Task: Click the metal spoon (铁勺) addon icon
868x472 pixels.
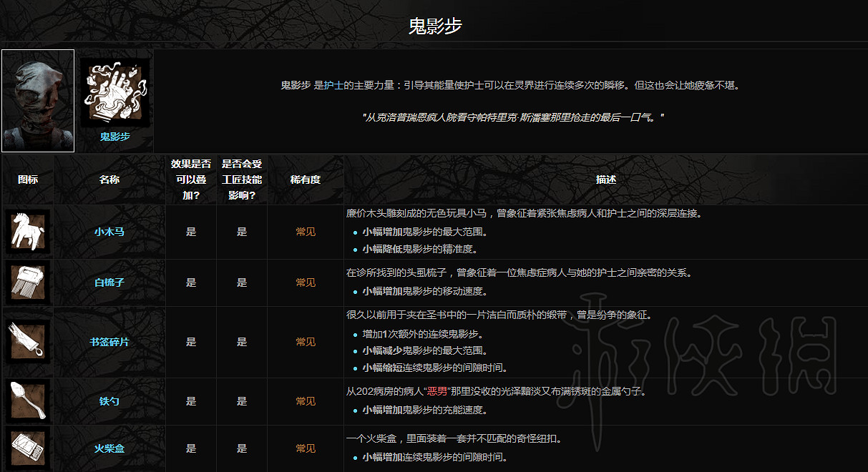Action: click(28, 401)
